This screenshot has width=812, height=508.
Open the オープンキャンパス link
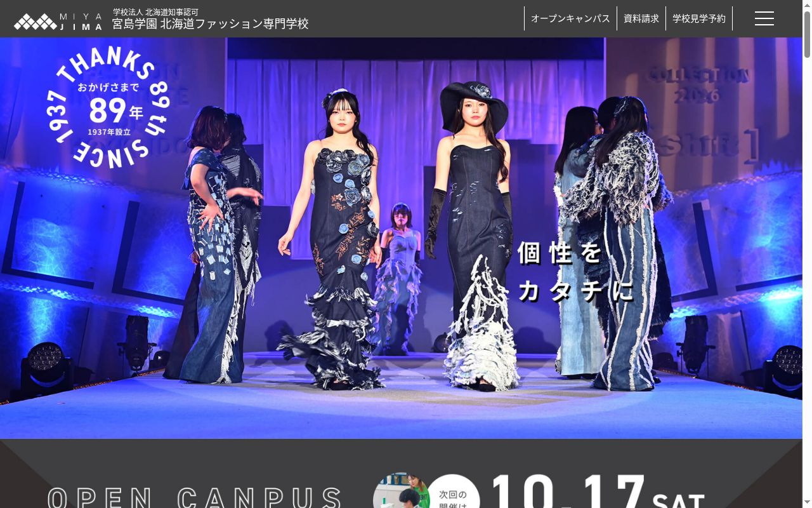coord(570,18)
